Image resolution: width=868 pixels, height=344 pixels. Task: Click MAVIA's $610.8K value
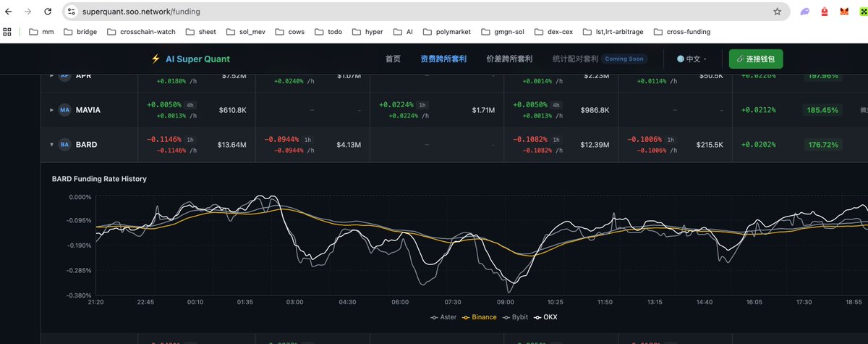click(x=232, y=110)
